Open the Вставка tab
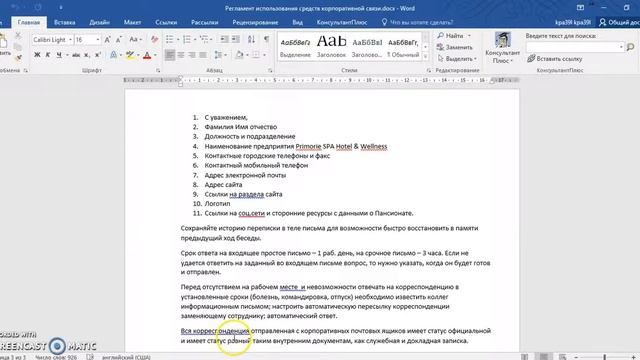The height and width of the screenshot is (360, 640). click(64, 22)
